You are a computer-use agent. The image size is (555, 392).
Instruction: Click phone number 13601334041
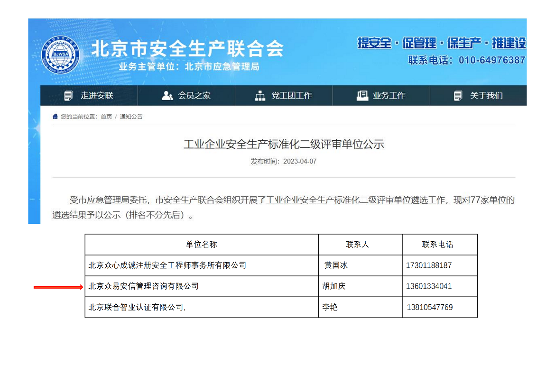[x=429, y=286]
